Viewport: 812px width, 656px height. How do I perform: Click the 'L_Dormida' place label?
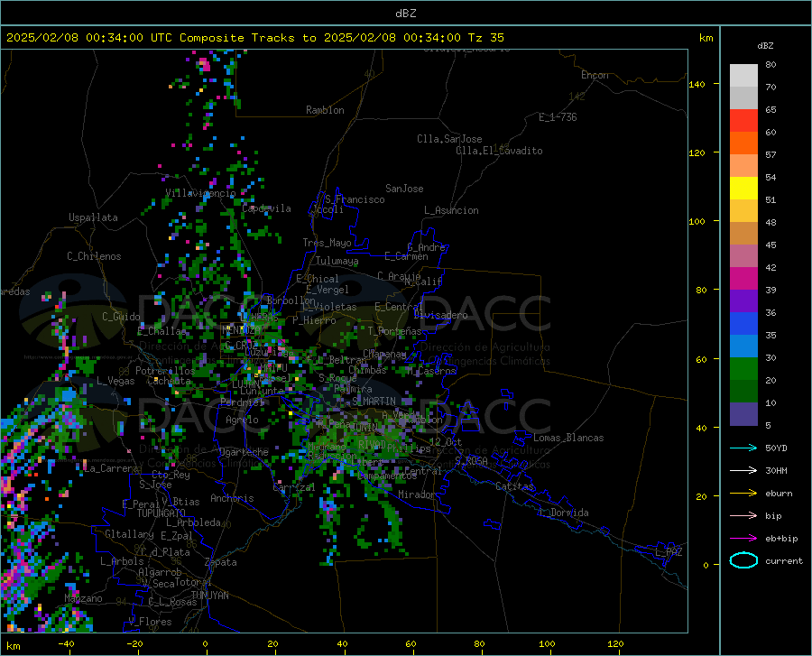[564, 513]
